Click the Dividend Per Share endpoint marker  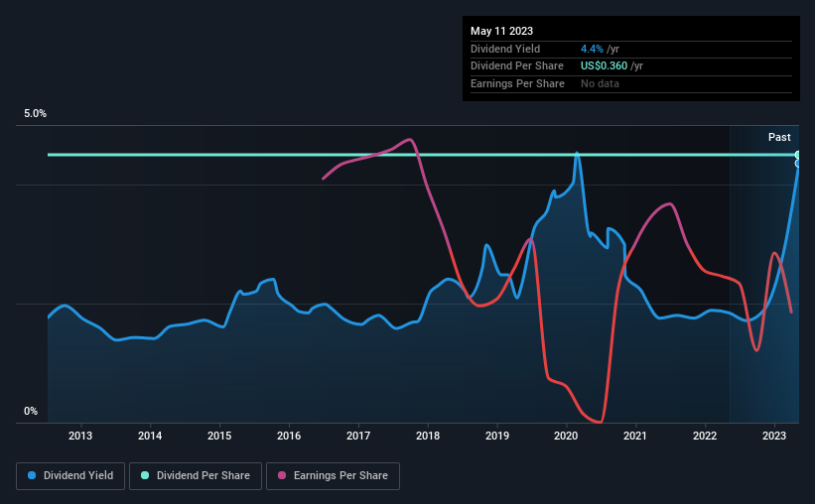798,155
